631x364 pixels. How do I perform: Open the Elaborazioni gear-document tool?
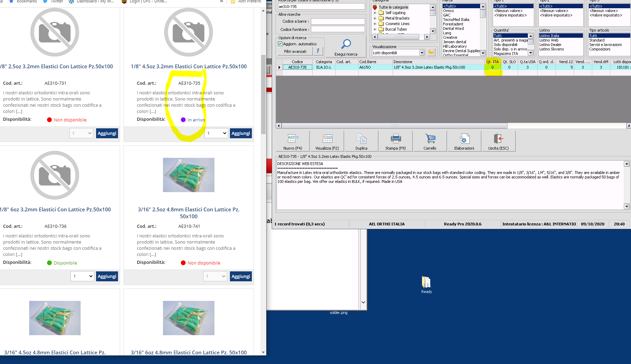click(x=464, y=141)
